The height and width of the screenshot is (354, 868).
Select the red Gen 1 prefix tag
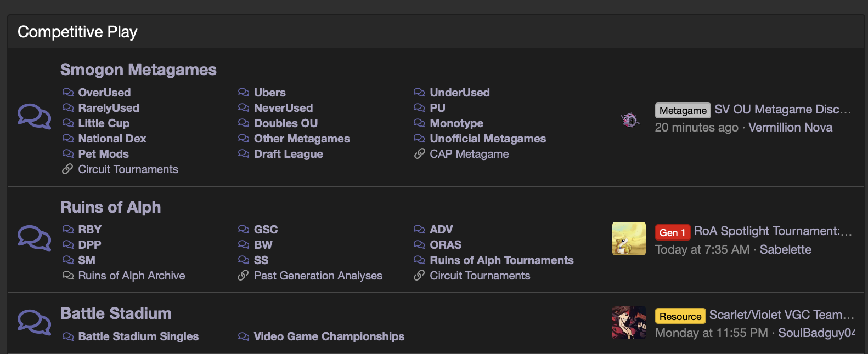(672, 232)
